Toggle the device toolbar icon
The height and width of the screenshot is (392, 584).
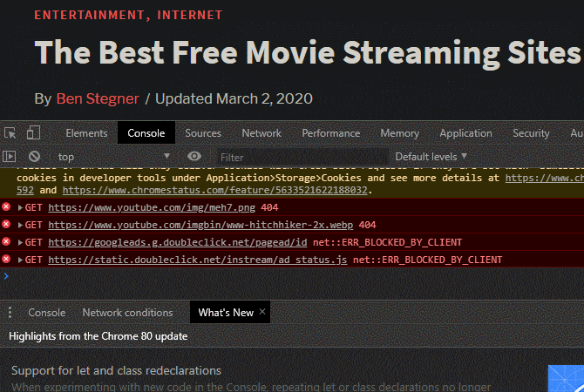(x=33, y=132)
